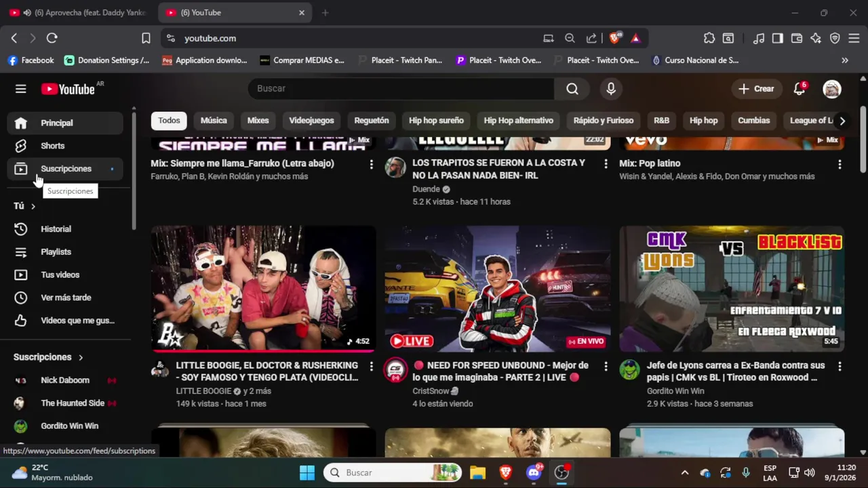
Task: Click the YouTube search field
Action: 401,89
